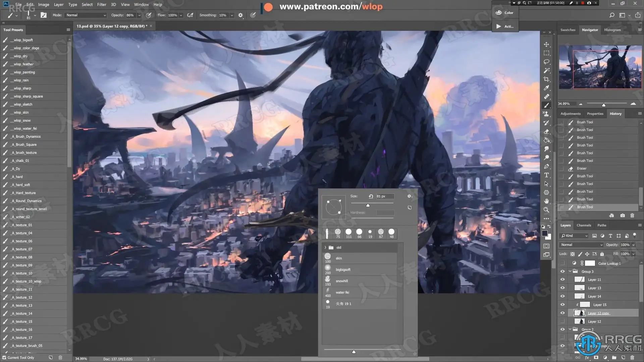Image resolution: width=644 pixels, height=362 pixels.
Task: Open the blending Mode dropdown
Action: (86, 15)
